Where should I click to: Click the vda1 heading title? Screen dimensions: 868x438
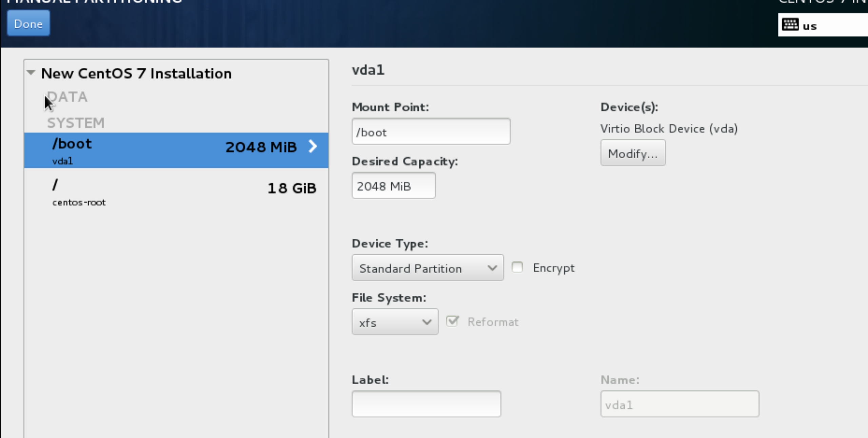(x=368, y=70)
